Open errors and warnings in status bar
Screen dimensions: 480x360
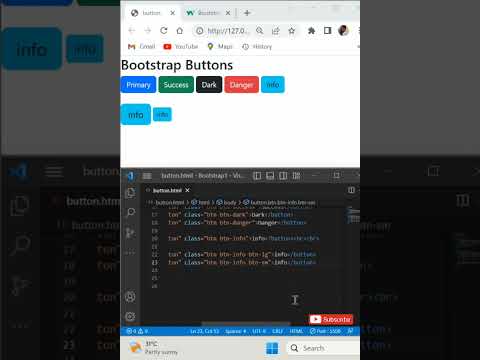click(137, 331)
